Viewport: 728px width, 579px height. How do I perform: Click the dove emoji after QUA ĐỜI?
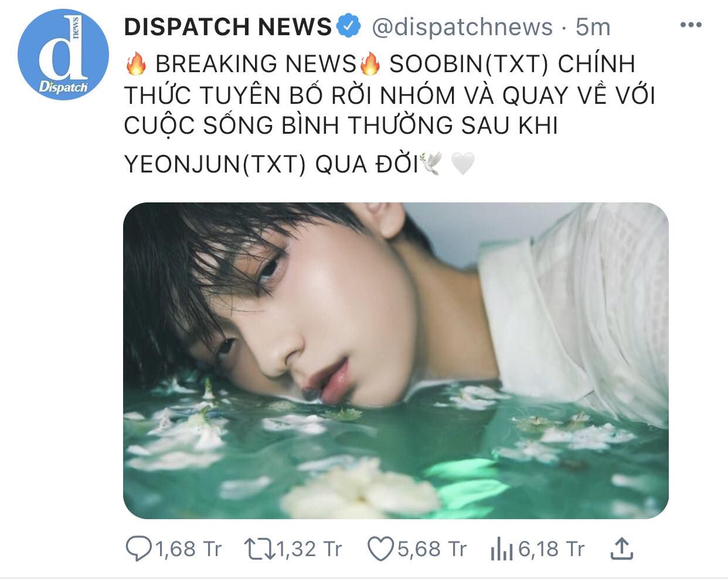pyautogui.click(x=431, y=164)
